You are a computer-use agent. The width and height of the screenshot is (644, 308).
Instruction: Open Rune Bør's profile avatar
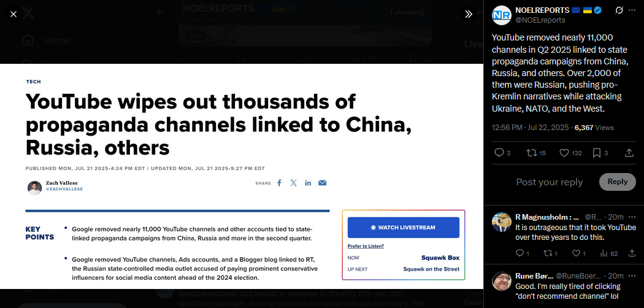tap(501, 281)
